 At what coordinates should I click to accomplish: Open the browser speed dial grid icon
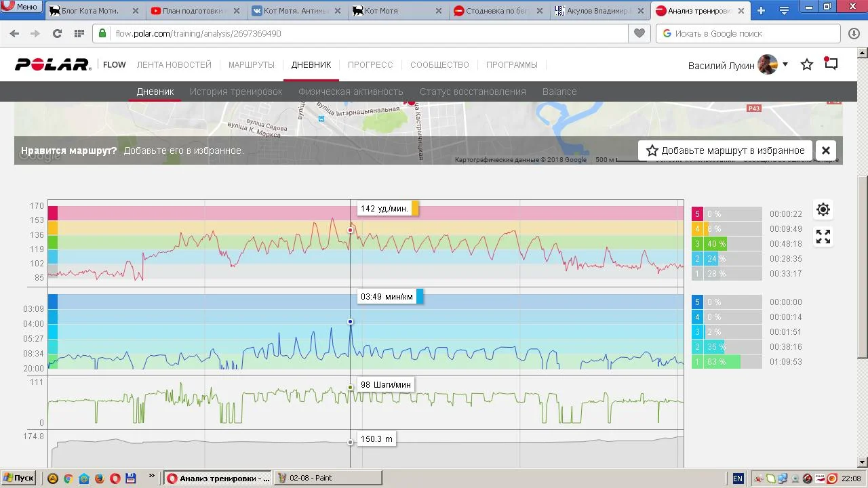click(x=79, y=33)
